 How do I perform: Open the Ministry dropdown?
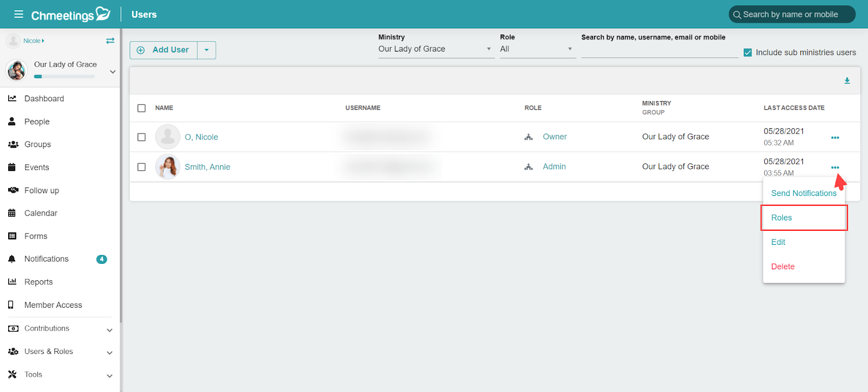(436, 49)
